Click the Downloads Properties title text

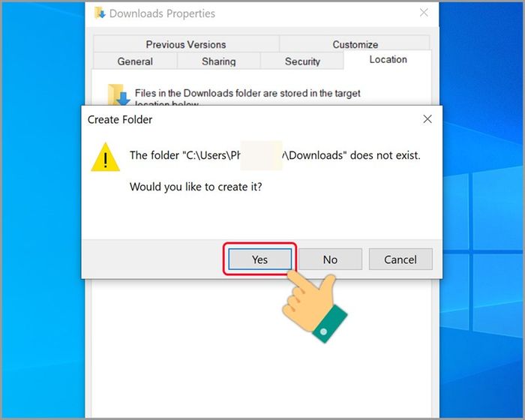tap(162, 13)
